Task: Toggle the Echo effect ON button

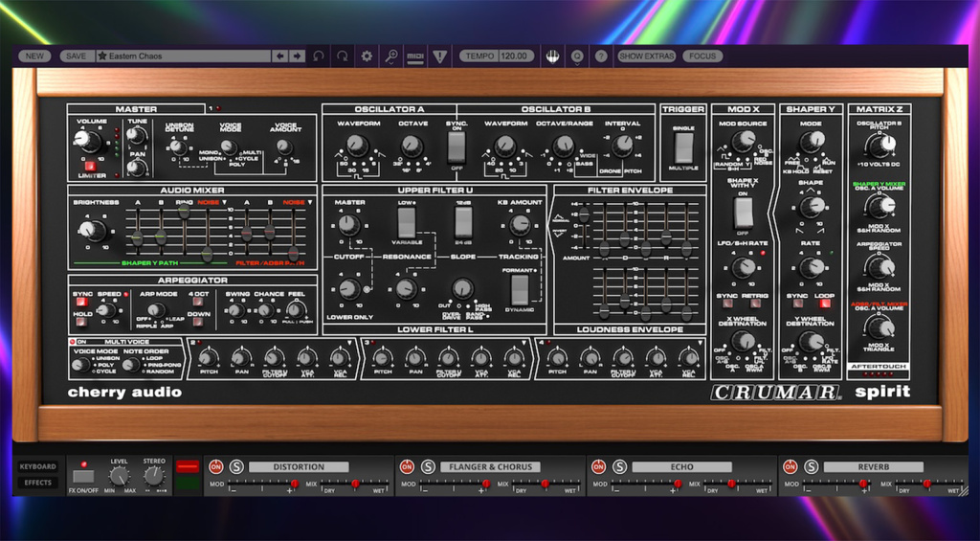Action: pos(599,467)
